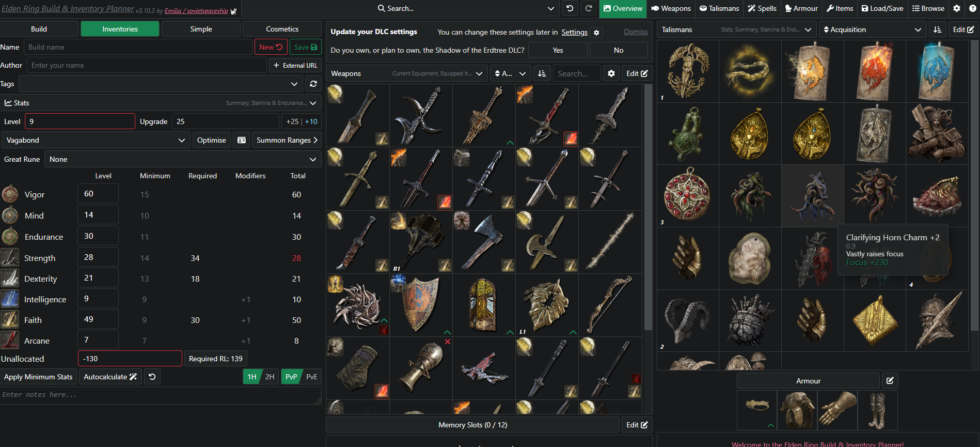Select the red flame dragon shield talisman
This screenshot has width=980, height=447.
(875, 71)
